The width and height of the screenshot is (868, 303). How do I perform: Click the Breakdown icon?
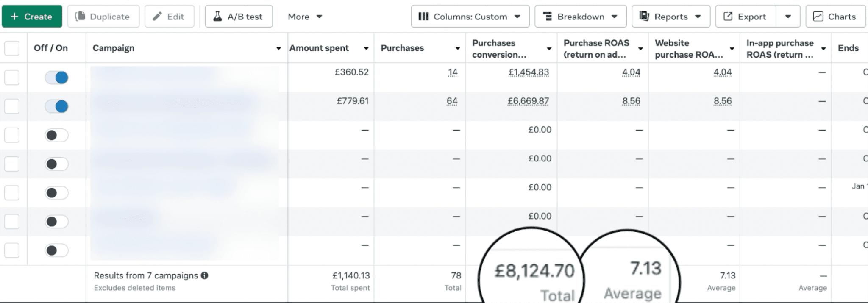point(548,17)
